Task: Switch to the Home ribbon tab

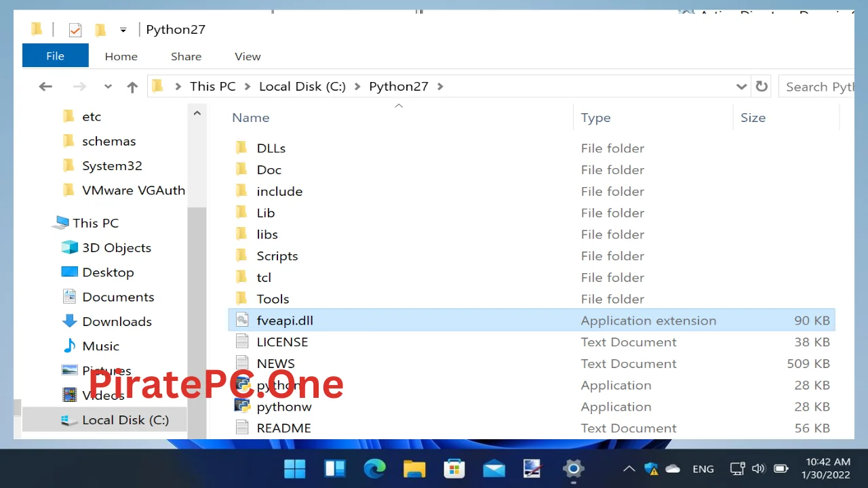Action: tap(121, 56)
